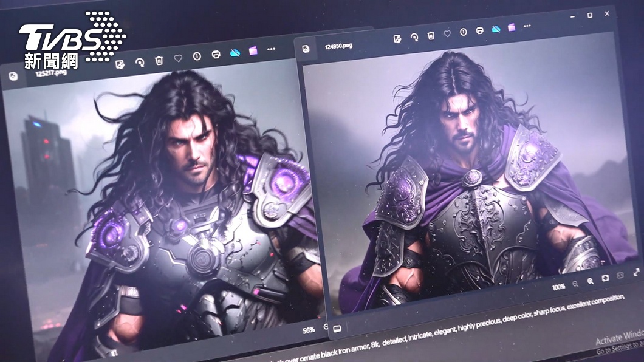Show file info for 124950.png
The height and width of the screenshot is (362, 644).
click(x=464, y=32)
